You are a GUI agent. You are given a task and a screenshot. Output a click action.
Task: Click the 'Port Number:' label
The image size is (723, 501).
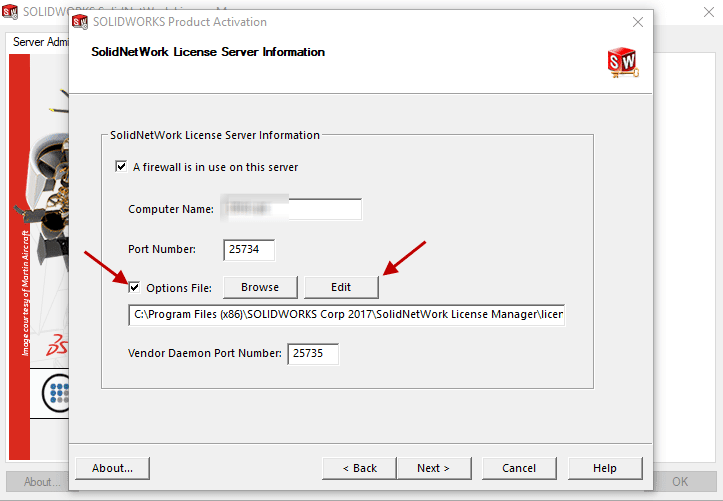pos(162,249)
